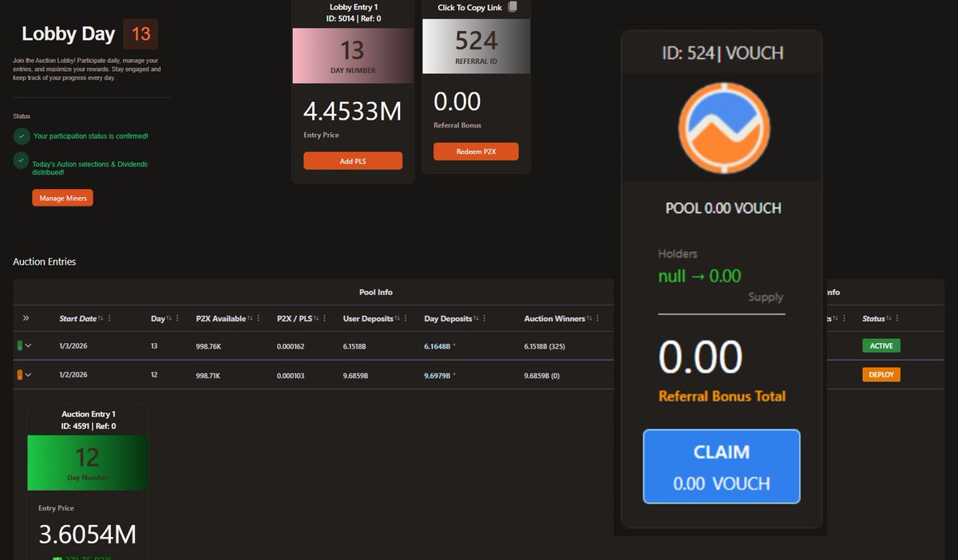
Task: Click orange indicator on 1/2/2026 row
Action: pos(20,374)
